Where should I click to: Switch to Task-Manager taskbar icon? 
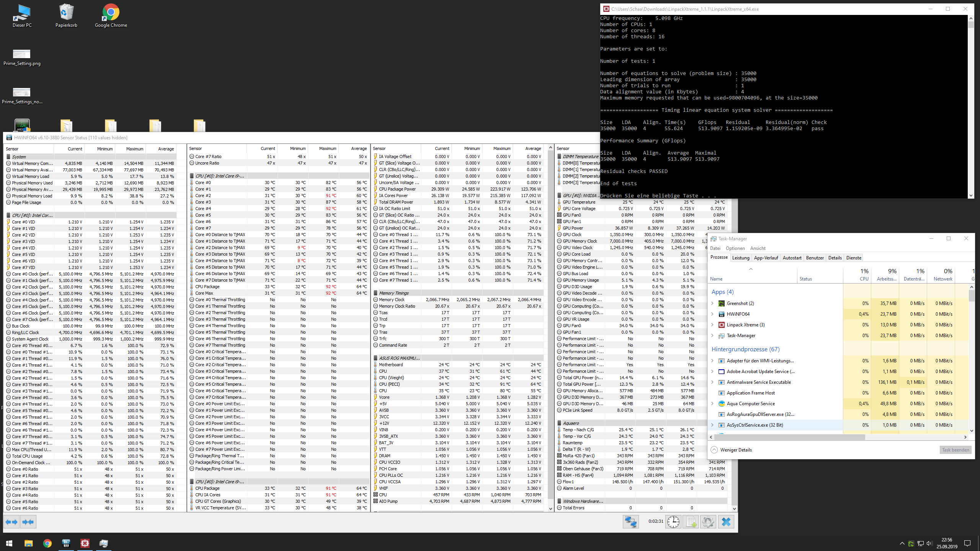[x=104, y=543]
